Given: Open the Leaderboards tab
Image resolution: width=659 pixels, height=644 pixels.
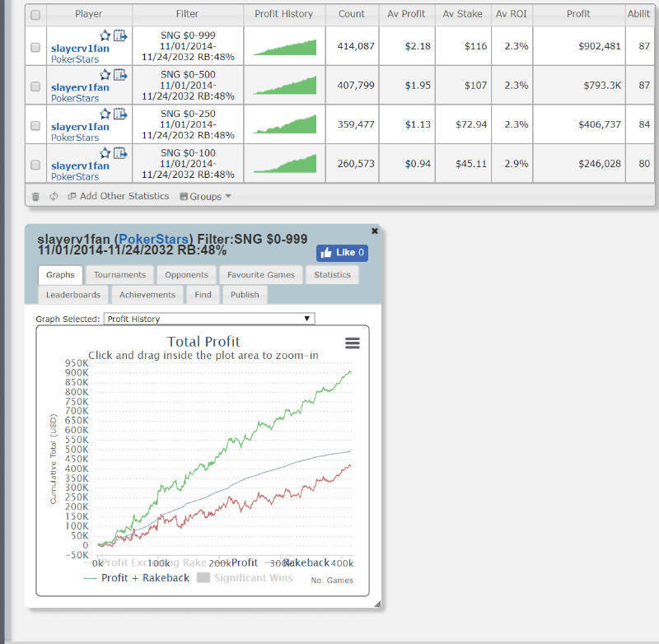Looking at the screenshot, I should click(72, 295).
